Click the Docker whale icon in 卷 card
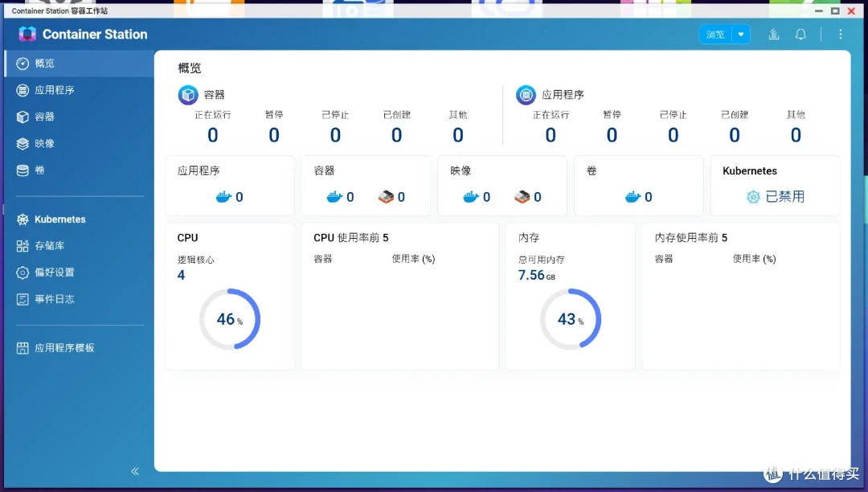 pos(633,196)
